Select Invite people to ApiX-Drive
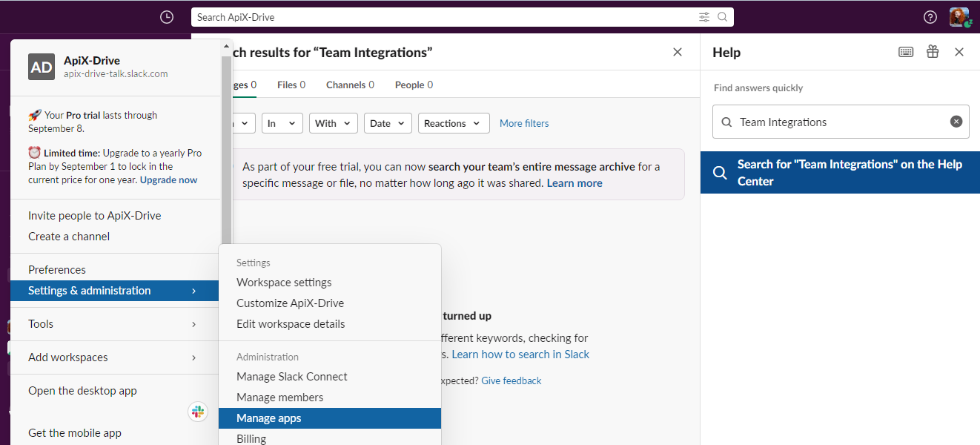980x445 pixels. (116, 216)
